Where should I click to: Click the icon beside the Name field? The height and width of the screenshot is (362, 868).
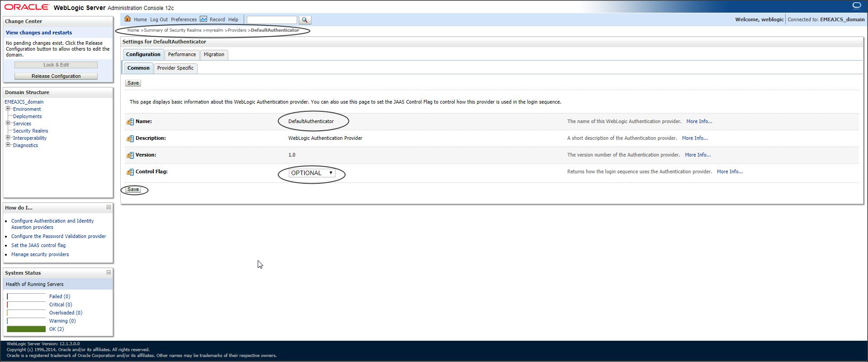pos(130,122)
